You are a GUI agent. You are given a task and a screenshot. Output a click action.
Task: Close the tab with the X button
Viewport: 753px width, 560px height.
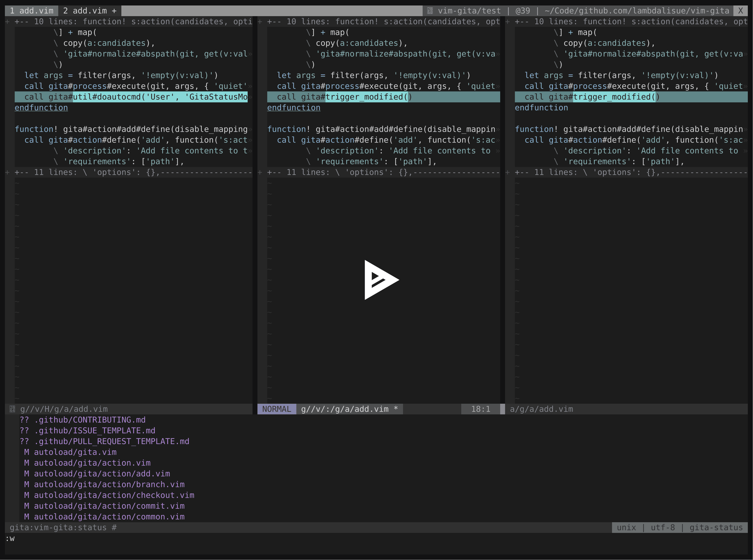[741, 11]
